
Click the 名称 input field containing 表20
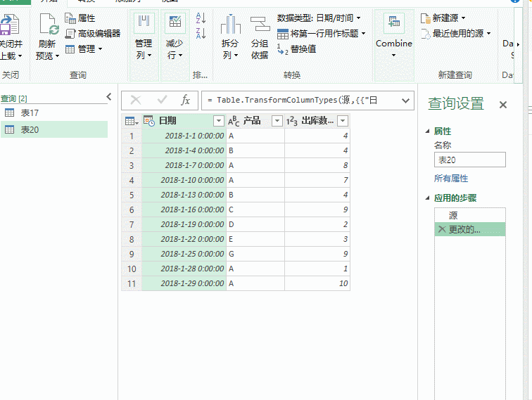pyautogui.click(x=470, y=160)
